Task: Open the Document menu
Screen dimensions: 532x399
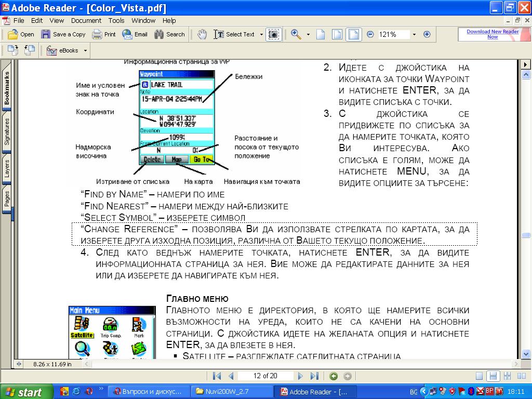Action: [86, 21]
